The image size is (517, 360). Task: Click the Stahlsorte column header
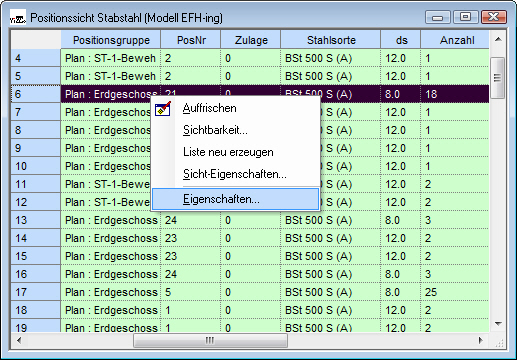pos(331,40)
